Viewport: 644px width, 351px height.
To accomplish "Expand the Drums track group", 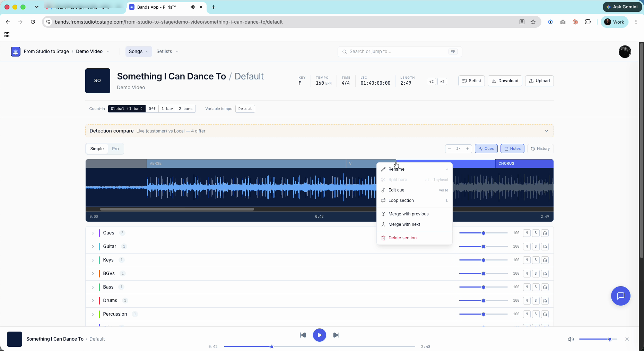I will (93, 301).
